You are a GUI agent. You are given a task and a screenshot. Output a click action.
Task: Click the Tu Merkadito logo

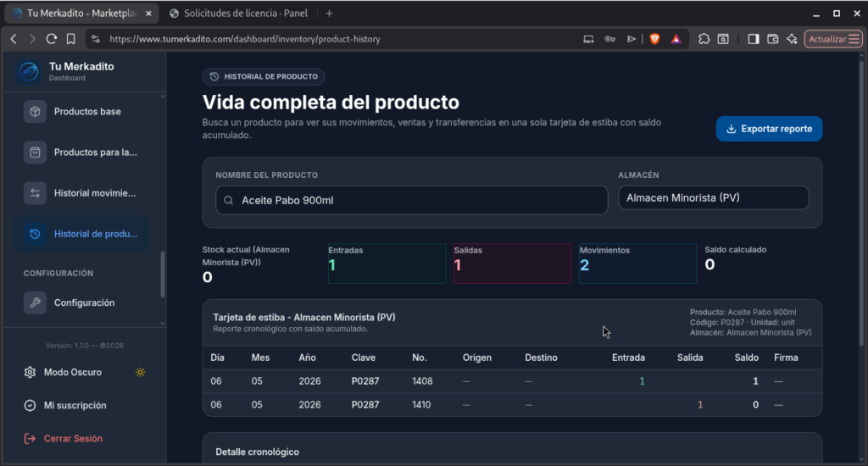29,71
